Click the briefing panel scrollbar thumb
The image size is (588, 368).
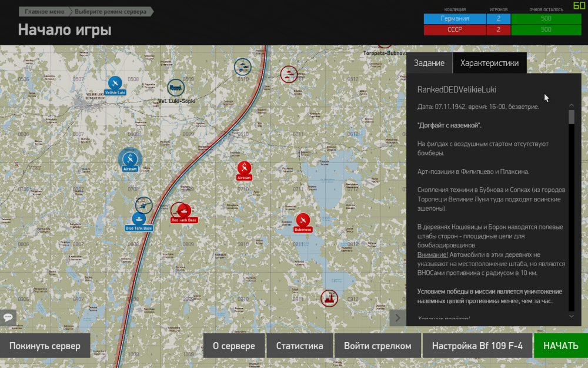pyautogui.click(x=571, y=117)
